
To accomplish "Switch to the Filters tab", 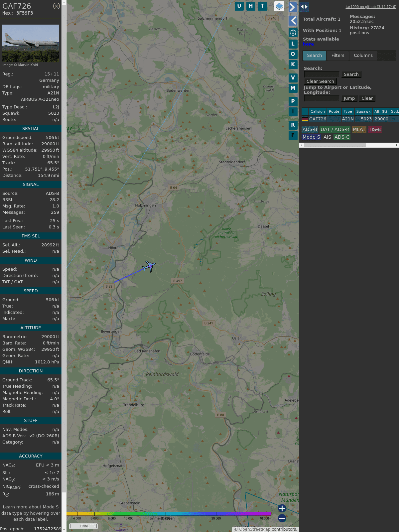I will click(337, 56).
